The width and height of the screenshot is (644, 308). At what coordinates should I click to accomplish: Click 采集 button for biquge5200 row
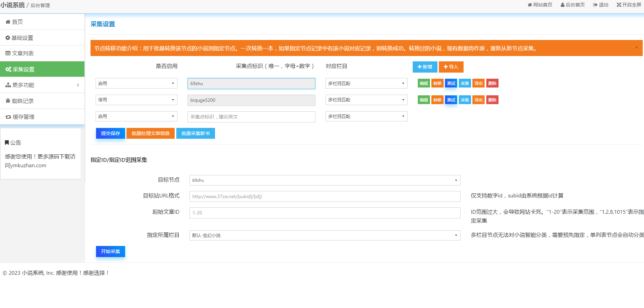tap(465, 100)
